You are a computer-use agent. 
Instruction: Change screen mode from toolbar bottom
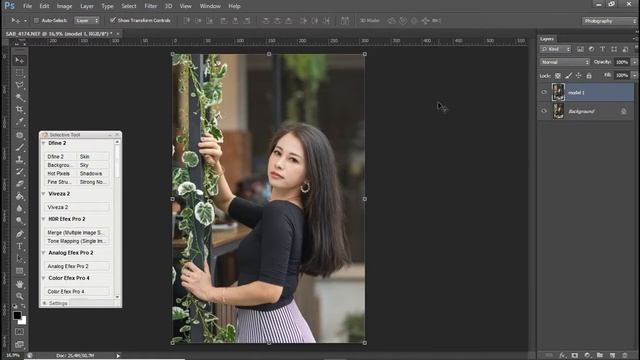click(x=19, y=344)
